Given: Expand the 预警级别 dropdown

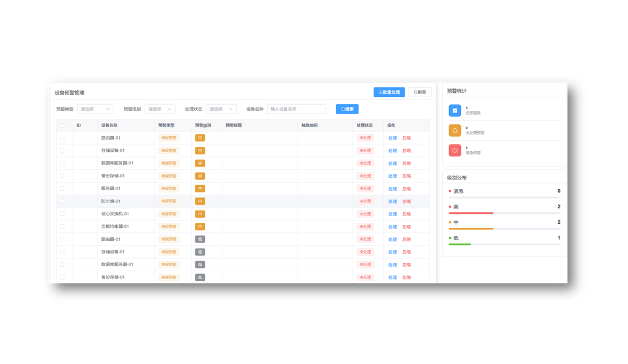Looking at the screenshot, I should pyautogui.click(x=160, y=109).
